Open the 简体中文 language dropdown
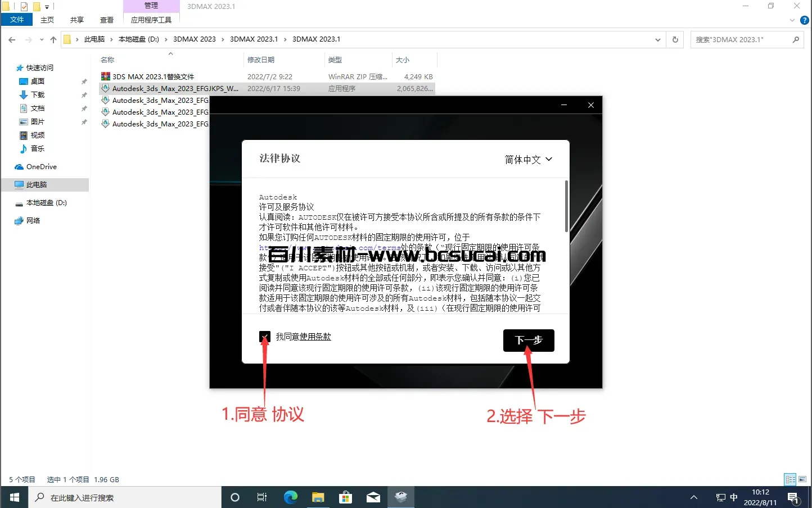 [528, 160]
